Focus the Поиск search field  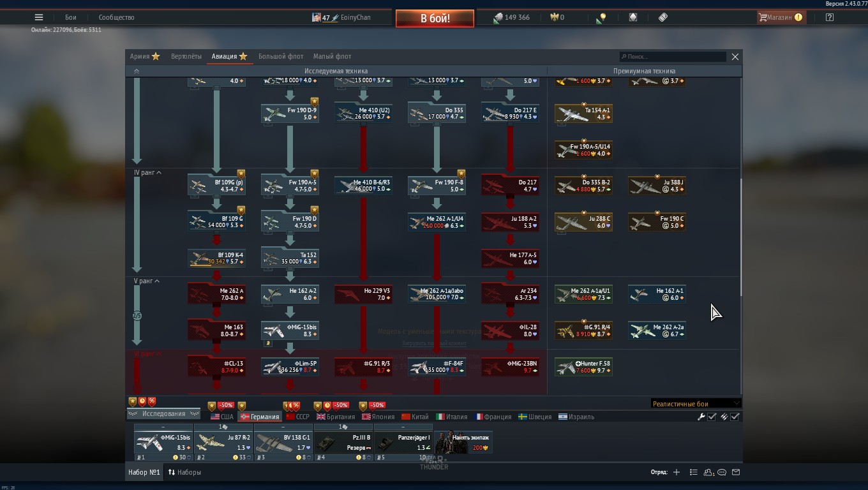tap(673, 57)
